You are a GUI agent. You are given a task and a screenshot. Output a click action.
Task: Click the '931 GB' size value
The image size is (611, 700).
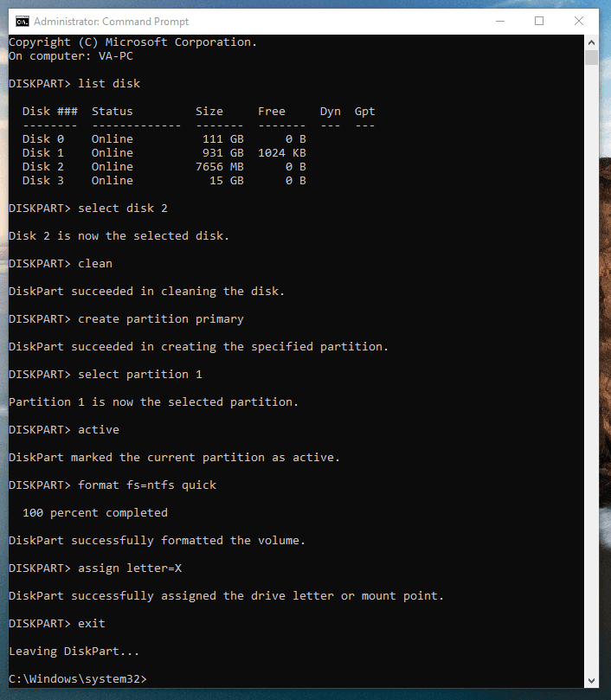click(223, 153)
